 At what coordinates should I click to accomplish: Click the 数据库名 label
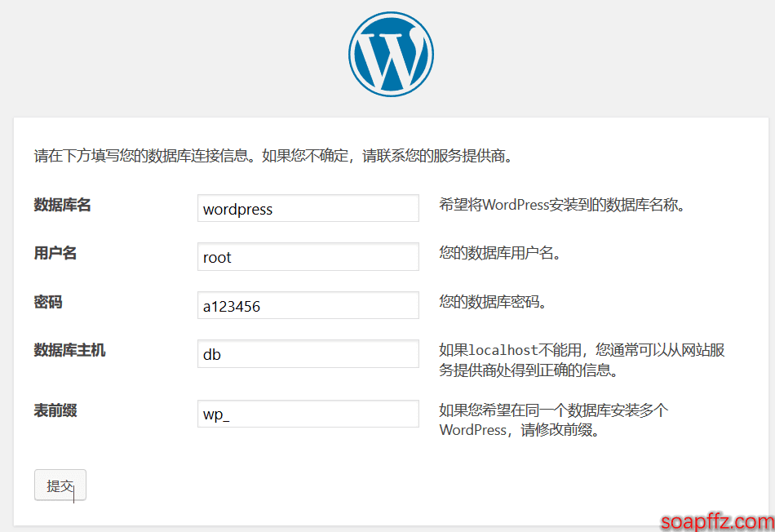click(62, 205)
